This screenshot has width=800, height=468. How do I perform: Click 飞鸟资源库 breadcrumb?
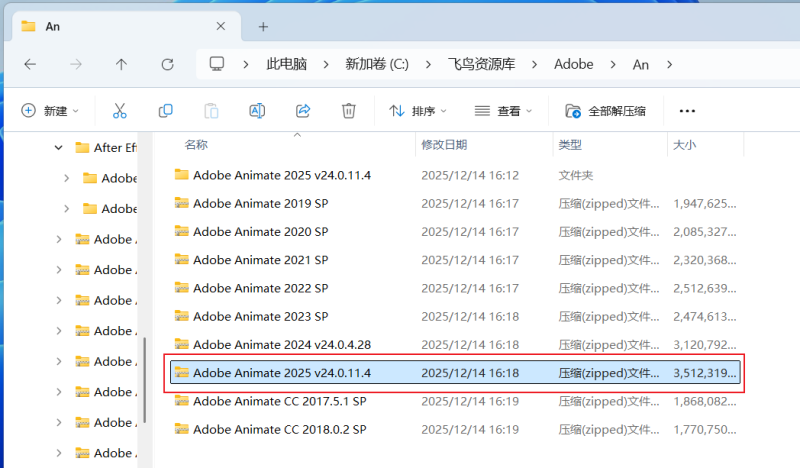point(481,64)
